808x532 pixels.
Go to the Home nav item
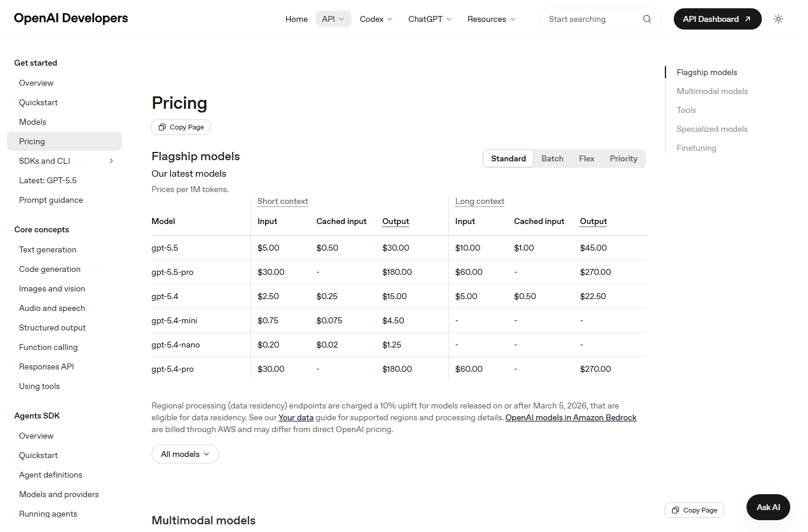[x=296, y=19]
